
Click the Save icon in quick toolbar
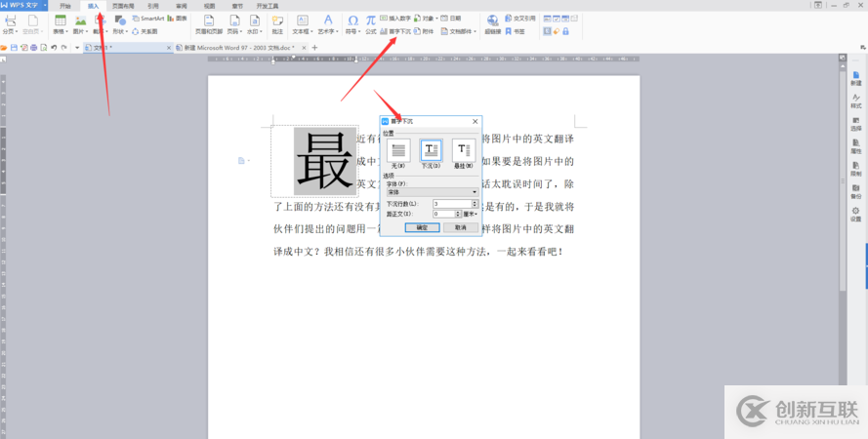[15, 48]
